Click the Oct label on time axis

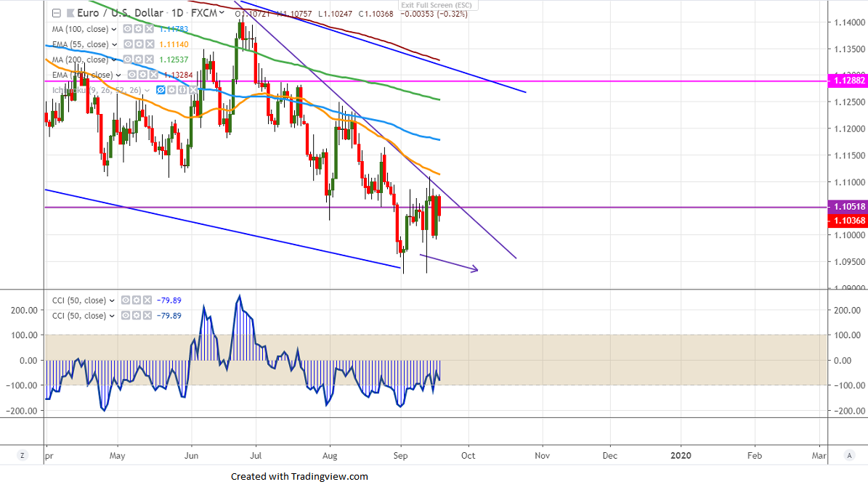point(469,456)
